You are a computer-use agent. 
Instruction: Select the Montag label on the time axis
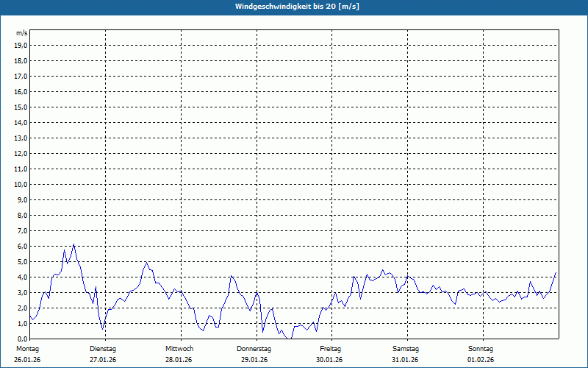[x=26, y=348]
